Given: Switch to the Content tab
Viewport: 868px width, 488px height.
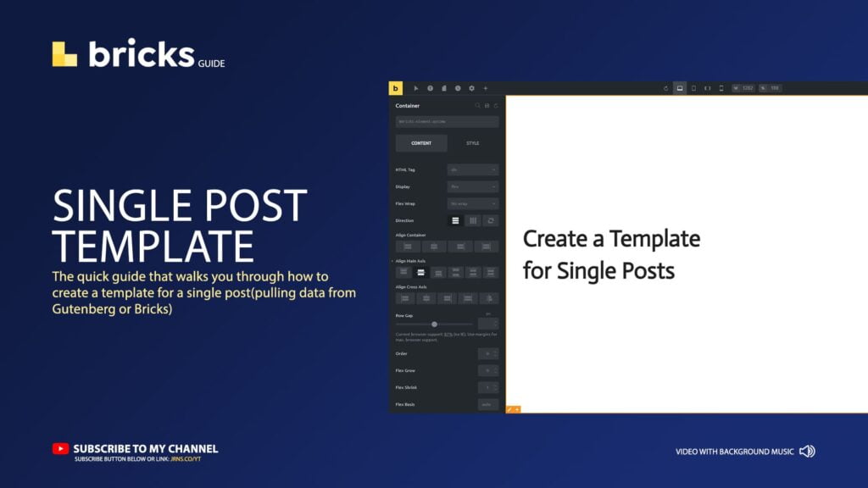Looking at the screenshot, I should coord(421,143).
